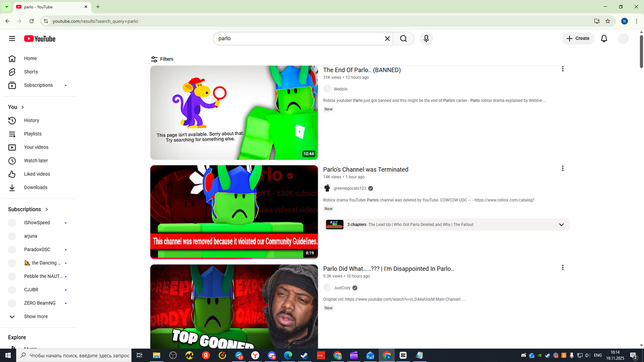Open video title The End Of Parlo.. (BANNED)
The image size is (644, 362).
(362, 70)
